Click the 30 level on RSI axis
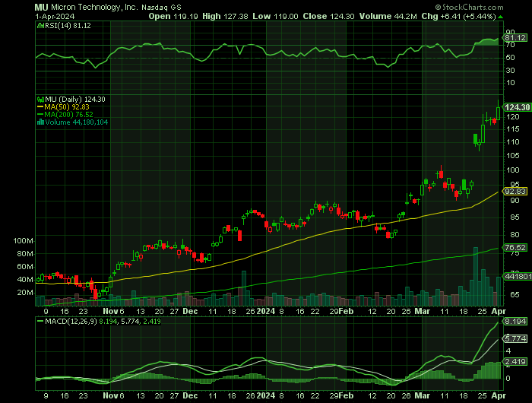 (510, 70)
